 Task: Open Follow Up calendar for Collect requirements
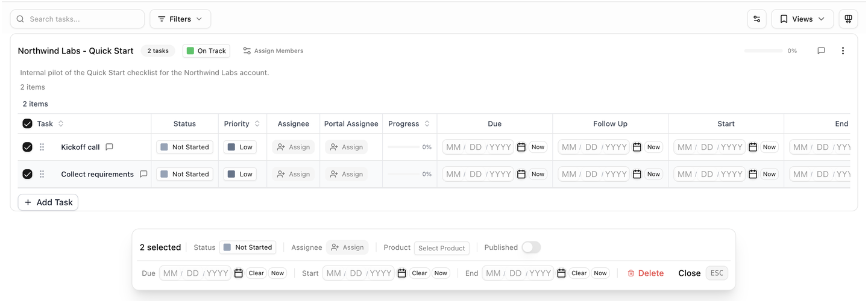pyautogui.click(x=637, y=174)
